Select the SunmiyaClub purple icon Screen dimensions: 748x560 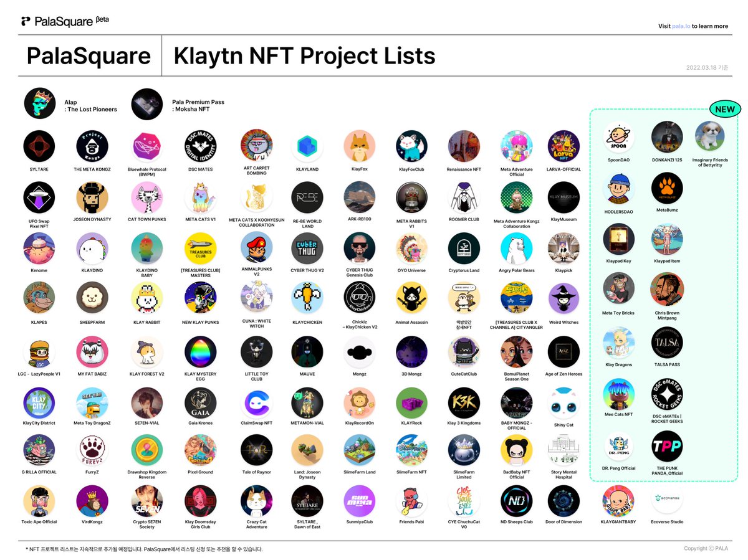point(360,501)
